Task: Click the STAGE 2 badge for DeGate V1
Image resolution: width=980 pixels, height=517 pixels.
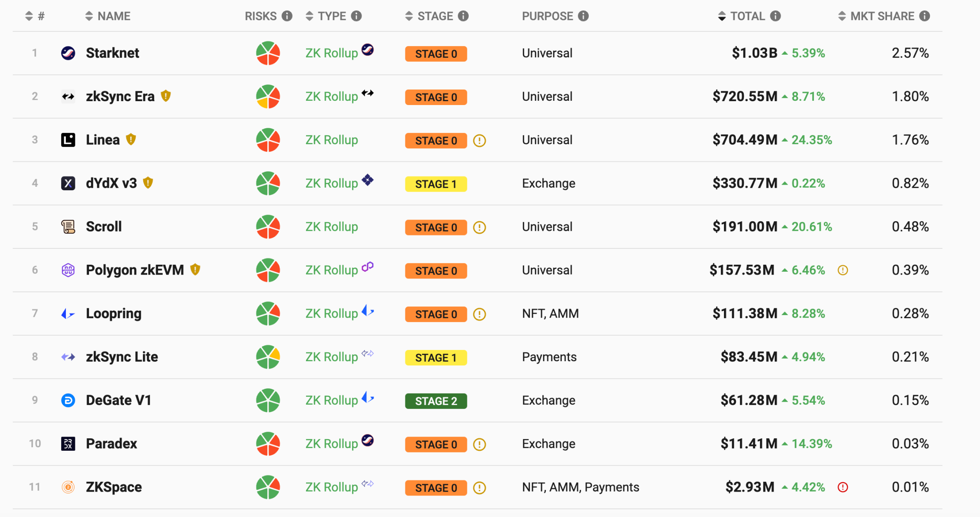Action: [436, 401]
